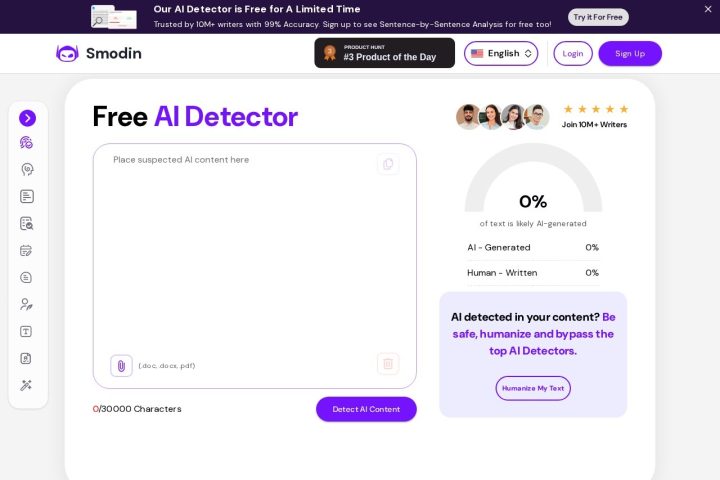The height and width of the screenshot is (480, 720).
Task: Open the boxed letter T sidebar tool
Action: [26, 332]
